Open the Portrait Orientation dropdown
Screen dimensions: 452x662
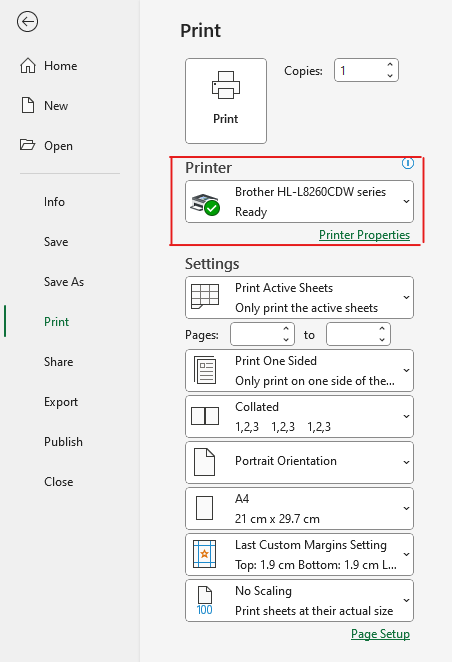pos(299,462)
